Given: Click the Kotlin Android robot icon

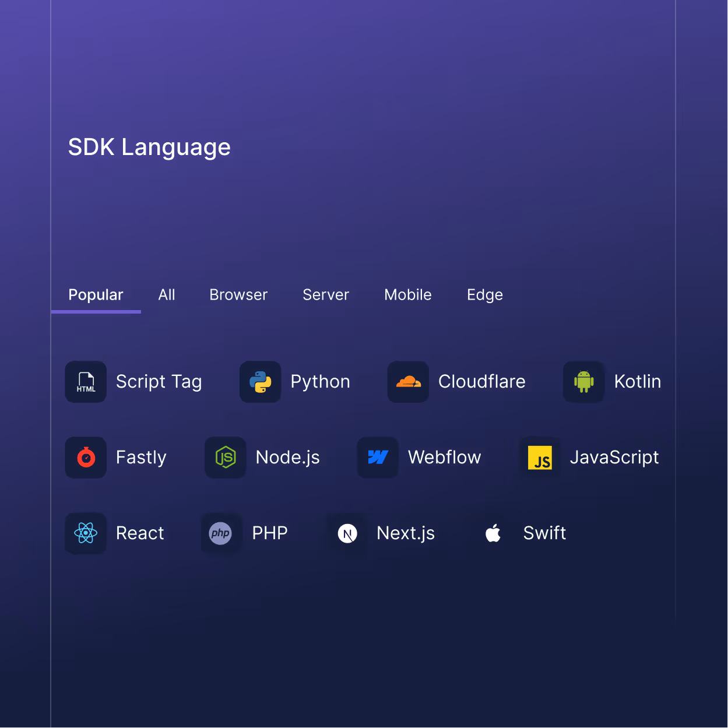Looking at the screenshot, I should pyautogui.click(x=583, y=382).
